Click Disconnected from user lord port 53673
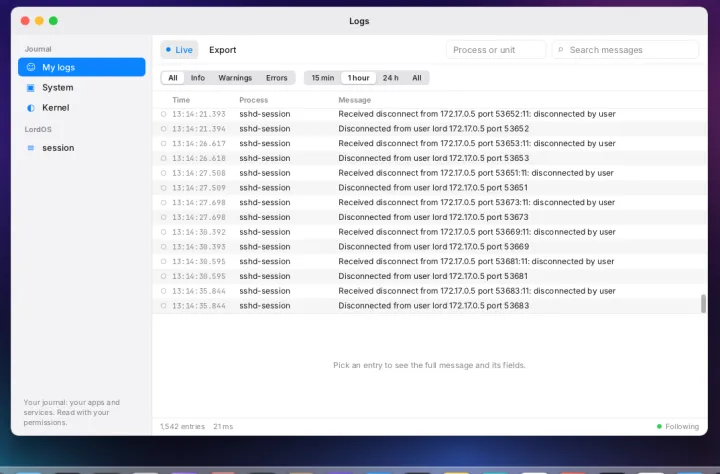Viewport: 720px width, 474px height. 433,217
